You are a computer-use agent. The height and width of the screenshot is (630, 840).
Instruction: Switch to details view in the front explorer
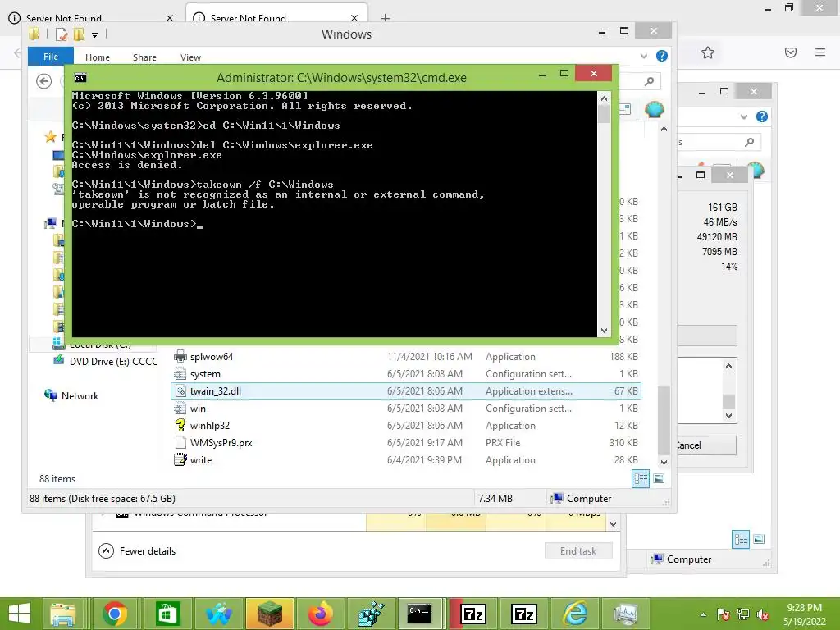pos(641,478)
